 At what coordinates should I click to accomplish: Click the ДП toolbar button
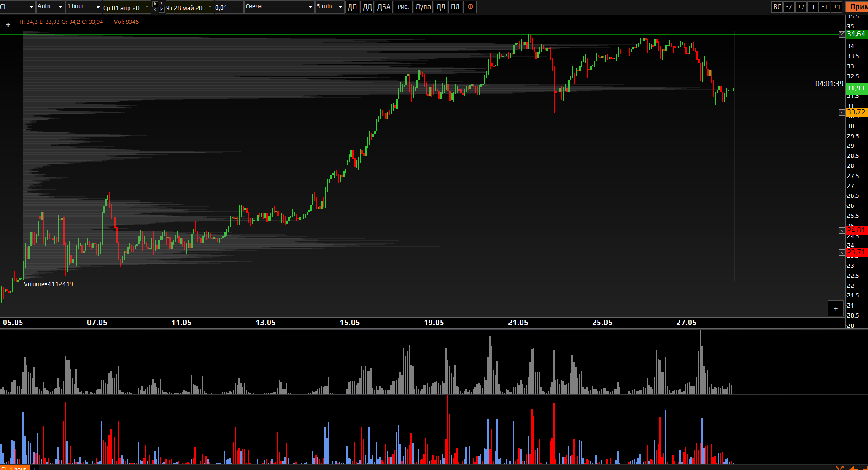pyautogui.click(x=352, y=7)
